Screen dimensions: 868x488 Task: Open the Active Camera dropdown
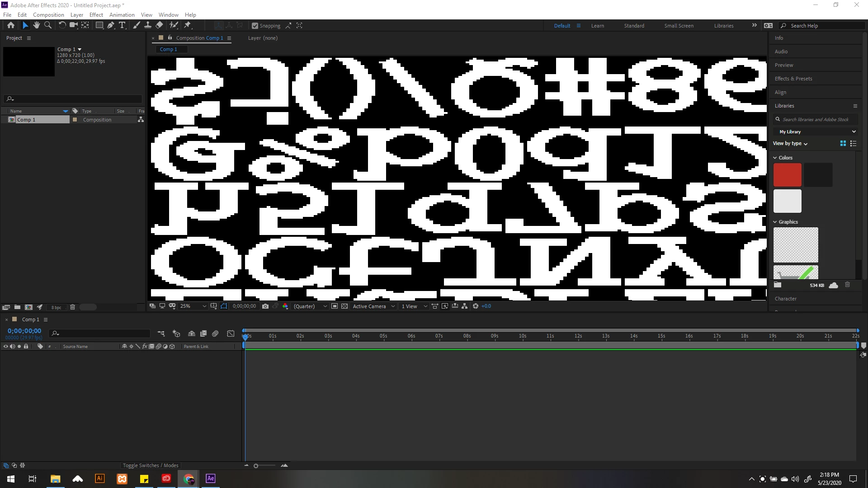(x=373, y=306)
